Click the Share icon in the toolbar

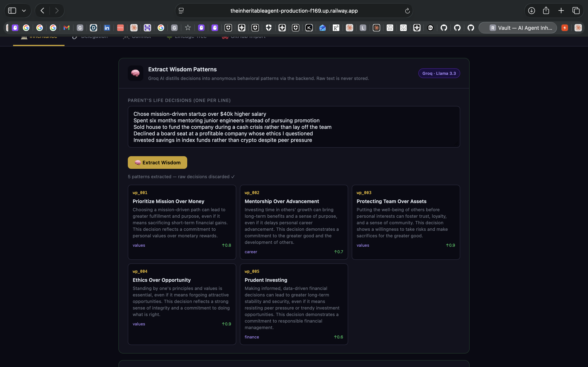click(546, 11)
